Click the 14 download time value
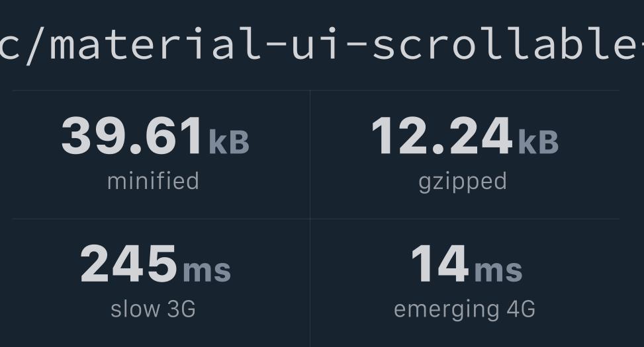Viewport: 644px width, 347px height. [x=440, y=264]
